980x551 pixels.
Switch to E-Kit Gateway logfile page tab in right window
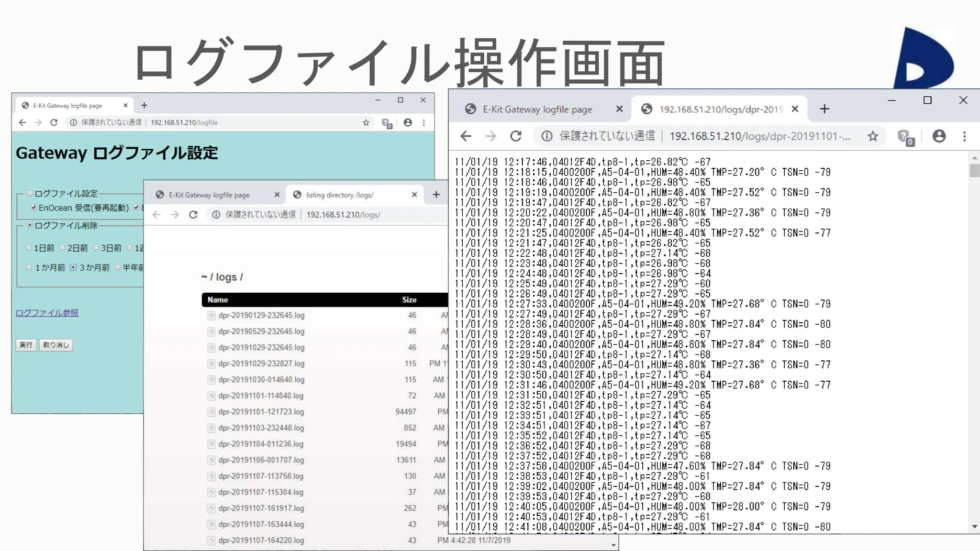(537, 110)
